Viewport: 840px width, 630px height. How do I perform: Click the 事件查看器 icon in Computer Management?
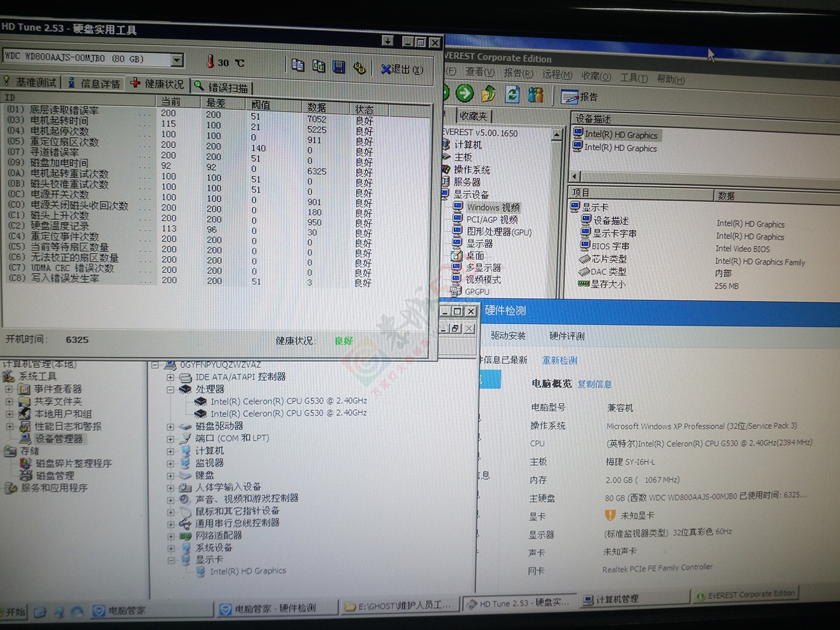click(x=24, y=389)
